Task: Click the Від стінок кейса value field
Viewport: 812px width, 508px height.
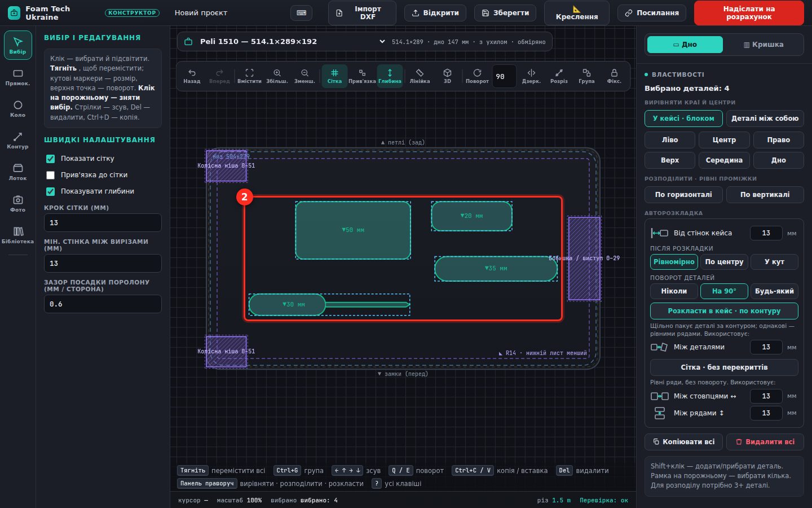Action: (766, 233)
